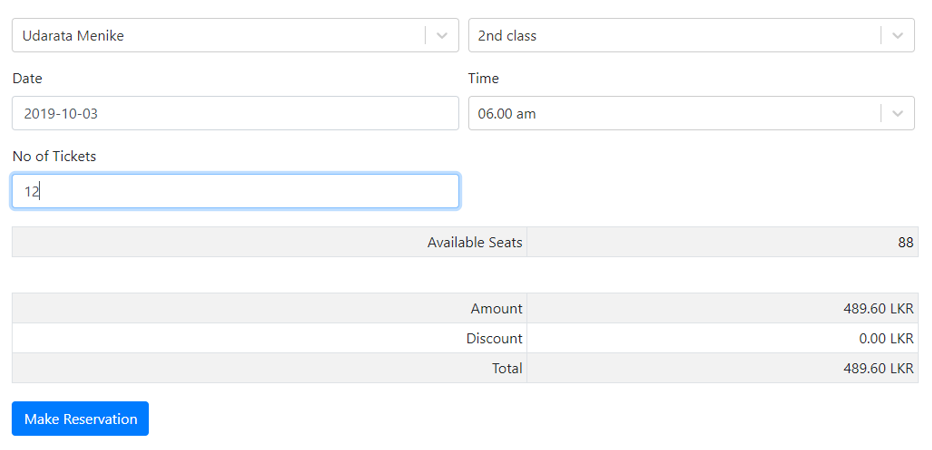Select the Amount row label
This screenshot has width=932, height=450.
[x=496, y=309]
